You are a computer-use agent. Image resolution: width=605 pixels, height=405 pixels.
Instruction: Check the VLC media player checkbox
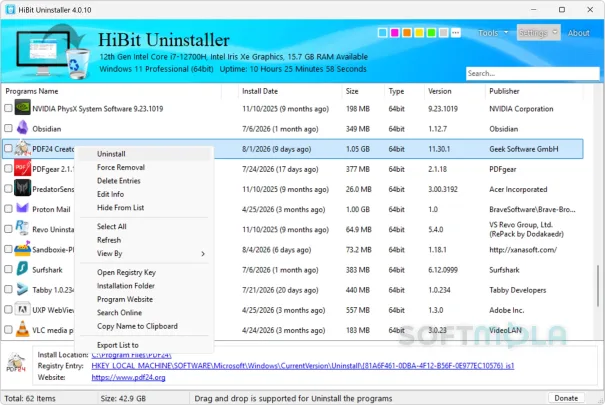pyautogui.click(x=8, y=329)
